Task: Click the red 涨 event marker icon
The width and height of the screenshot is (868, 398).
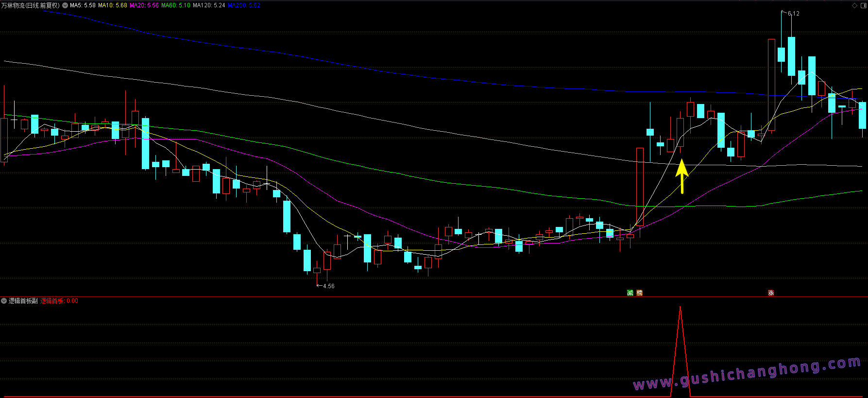Action: tap(771, 293)
